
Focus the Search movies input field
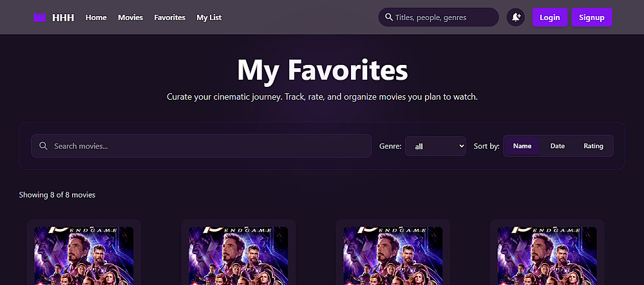[201, 146]
